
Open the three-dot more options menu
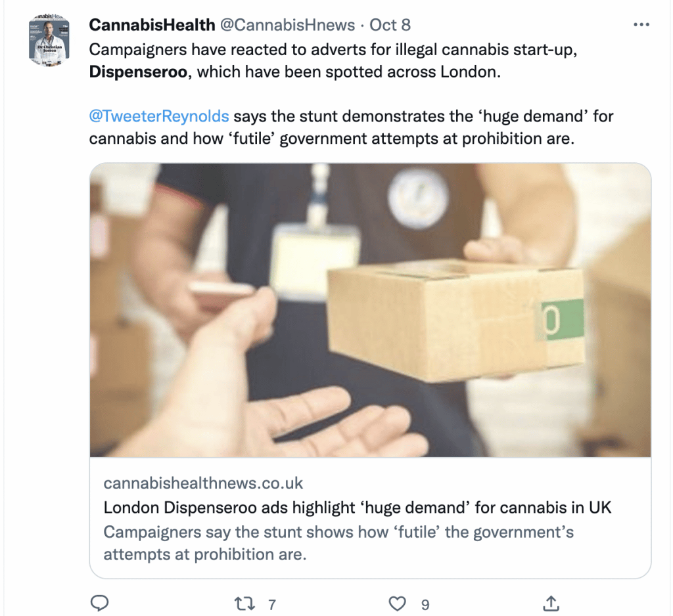[641, 25]
